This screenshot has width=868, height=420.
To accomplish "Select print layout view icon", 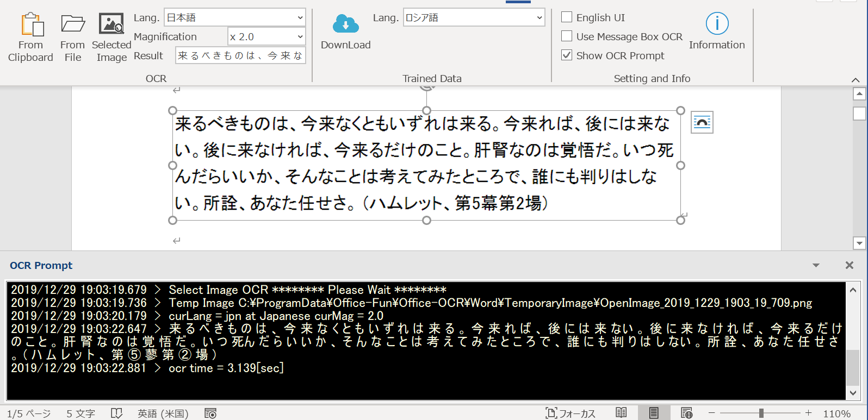I will click(654, 413).
